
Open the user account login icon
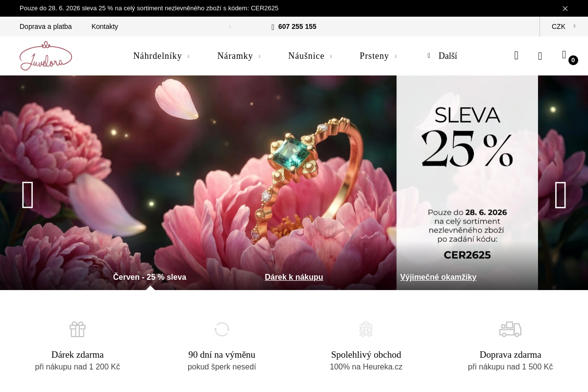540,56
